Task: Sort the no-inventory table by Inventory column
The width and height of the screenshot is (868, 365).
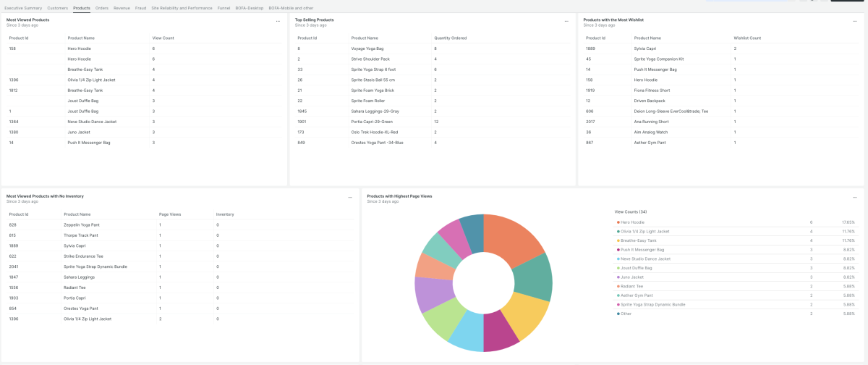Action: pyautogui.click(x=225, y=214)
